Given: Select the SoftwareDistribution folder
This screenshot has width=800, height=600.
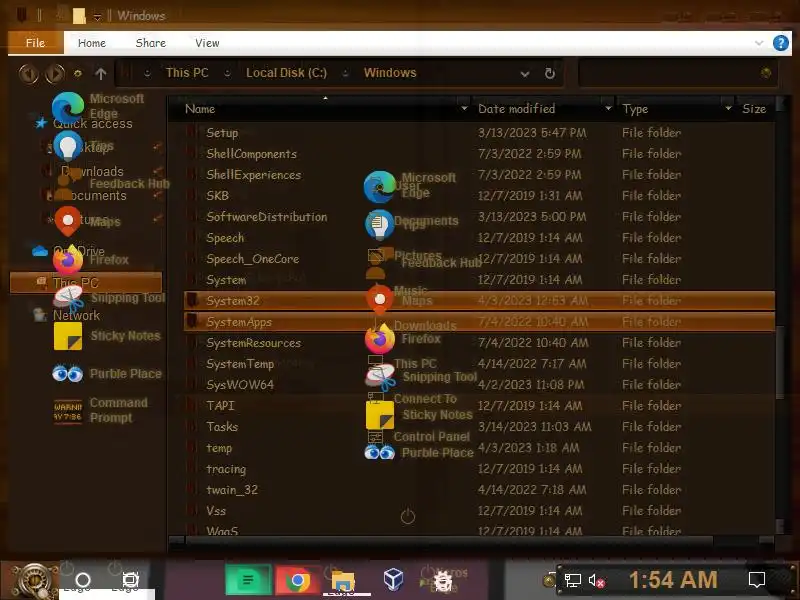Looking at the screenshot, I should pos(267,216).
